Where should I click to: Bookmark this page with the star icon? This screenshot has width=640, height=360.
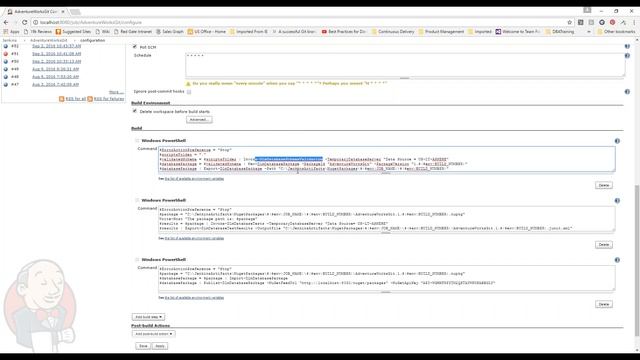[x=569, y=22]
